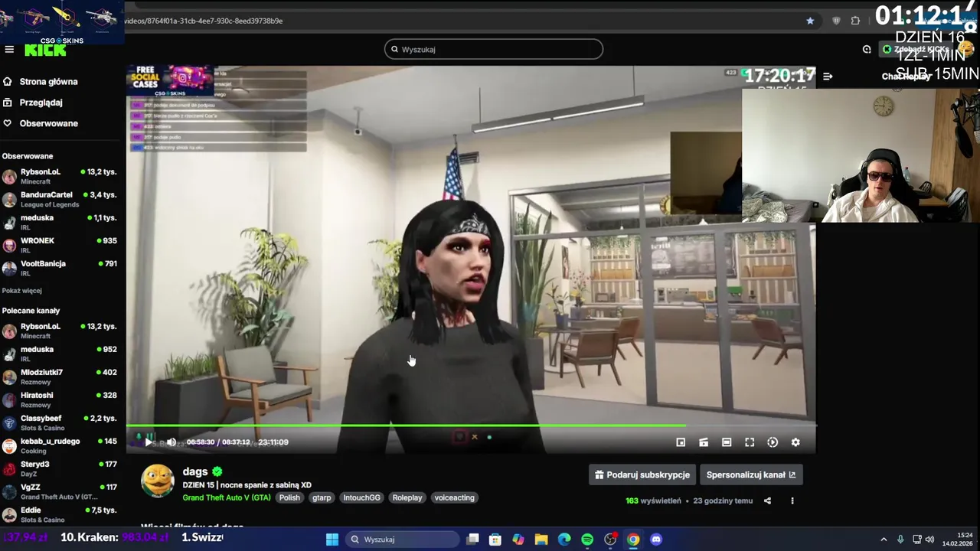Screen dimensions: 980x551
Task: Open Hiratoshi recommended channel
Action: click(60, 400)
